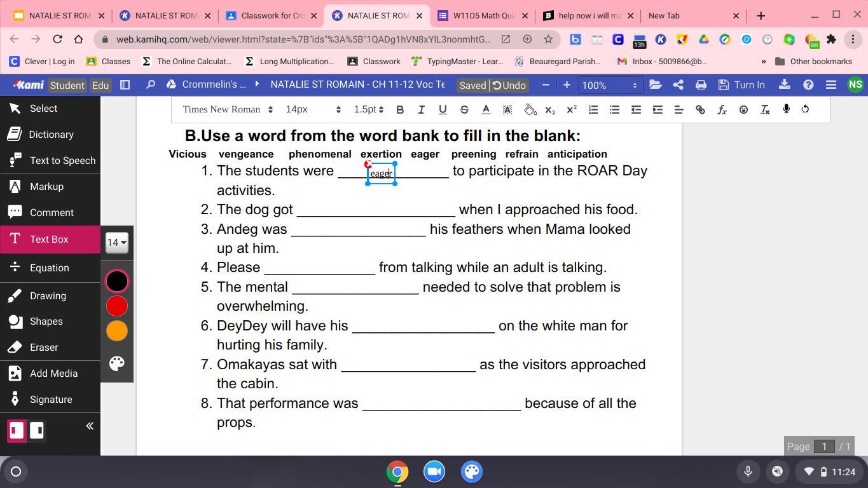Insert a bulleted list
The height and width of the screenshot is (488, 868).
[x=614, y=109]
